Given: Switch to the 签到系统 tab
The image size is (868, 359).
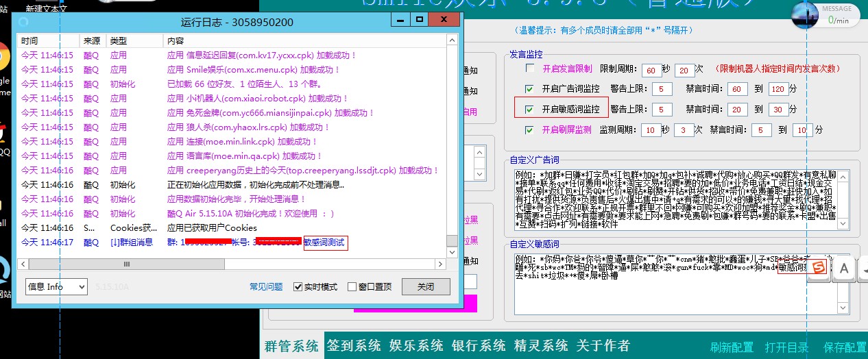Looking at the screenshot, I should (x=354, y=346).
